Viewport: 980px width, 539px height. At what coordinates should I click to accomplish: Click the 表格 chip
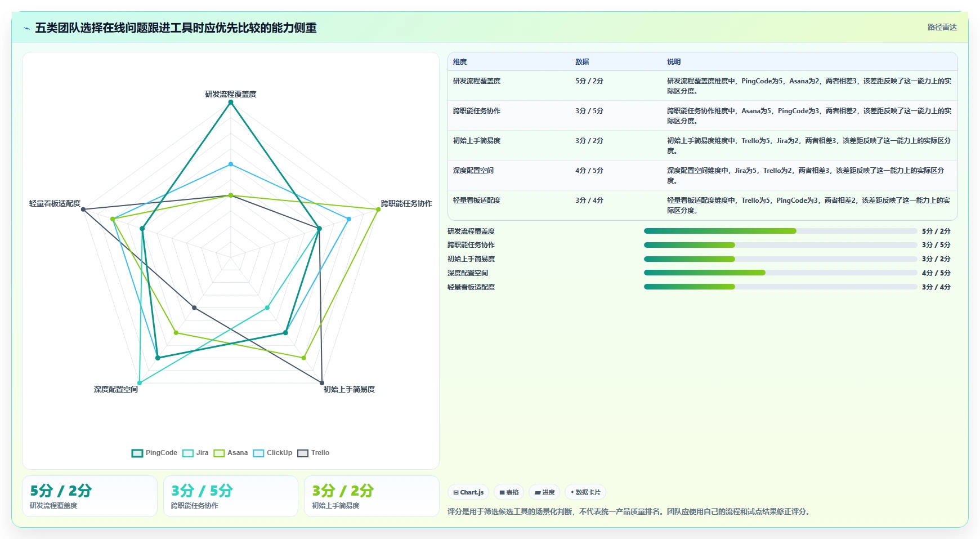(509, 492)
